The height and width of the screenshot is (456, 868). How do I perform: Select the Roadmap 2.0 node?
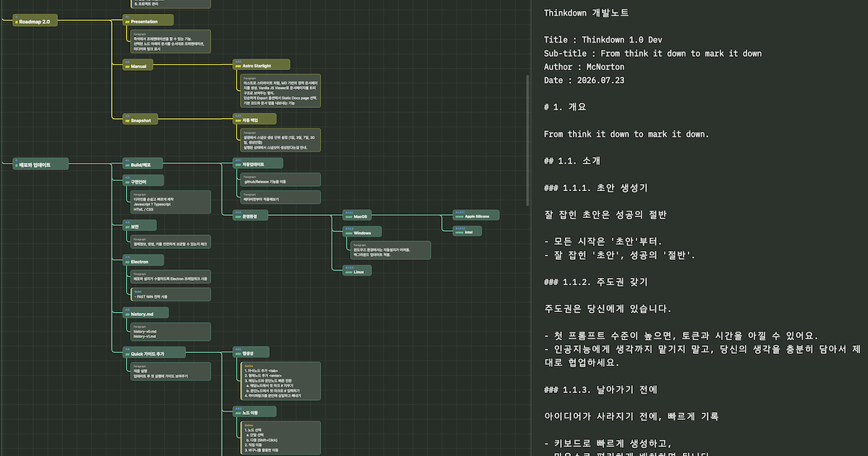(35, 20)
